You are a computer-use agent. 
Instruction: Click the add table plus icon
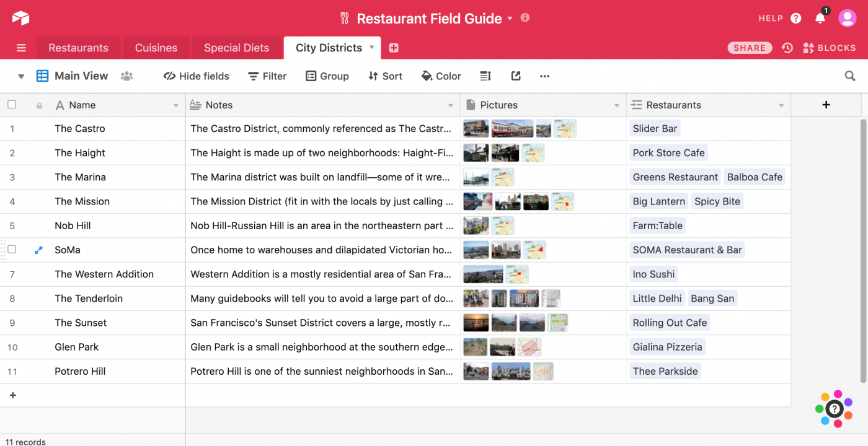tap(394, 48)
